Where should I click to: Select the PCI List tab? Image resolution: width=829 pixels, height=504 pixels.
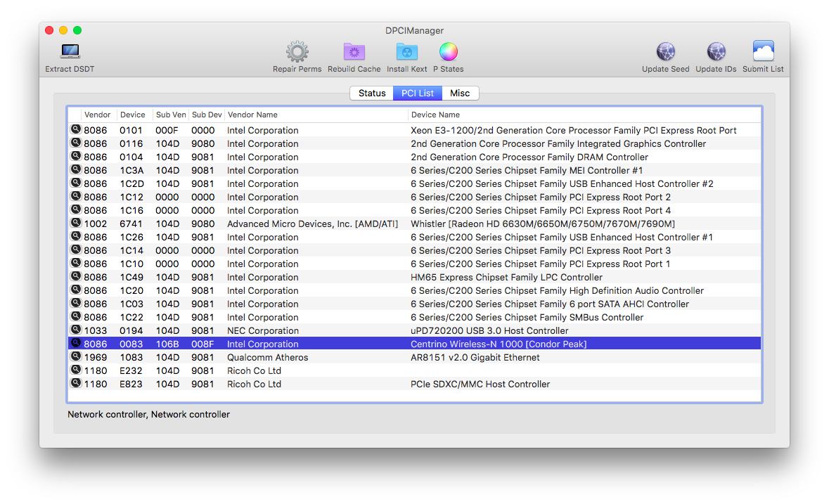point(418,93)
